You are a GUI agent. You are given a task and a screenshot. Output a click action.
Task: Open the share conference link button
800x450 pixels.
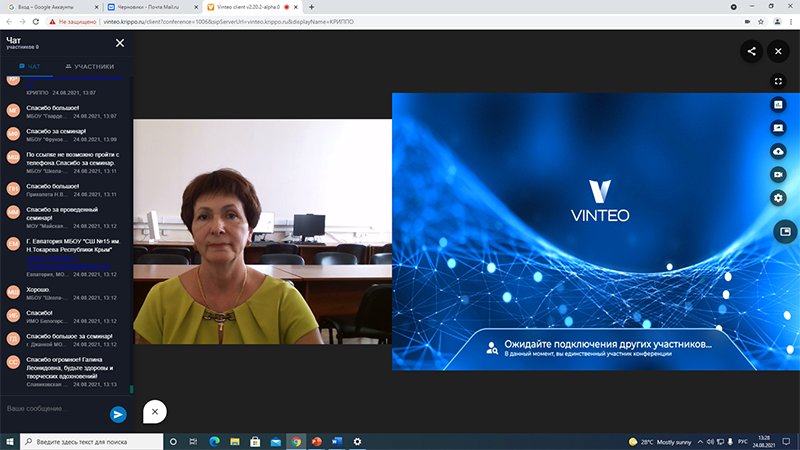coord(752,51)
